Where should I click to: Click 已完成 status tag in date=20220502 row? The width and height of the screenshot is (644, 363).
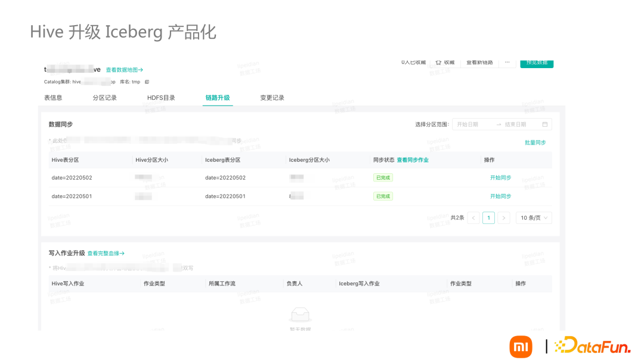pyautogui.click(x=383, y=177)
